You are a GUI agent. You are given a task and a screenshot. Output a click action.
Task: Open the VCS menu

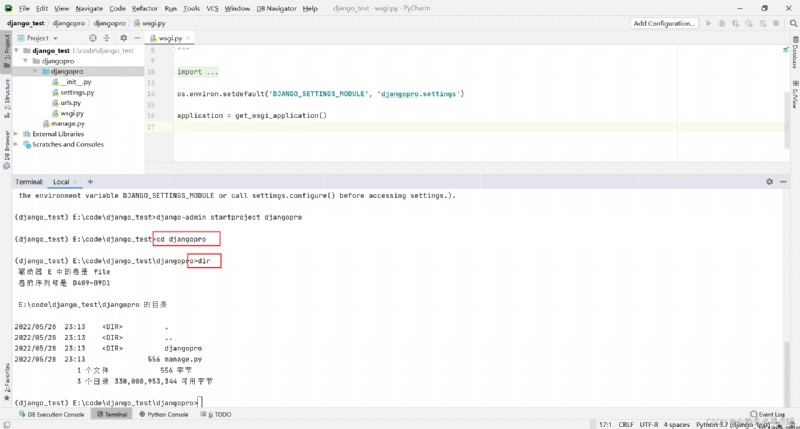click(212, 8)
